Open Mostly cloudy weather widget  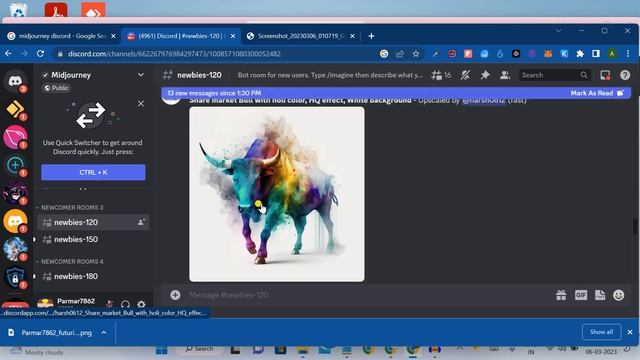(38, 351)
